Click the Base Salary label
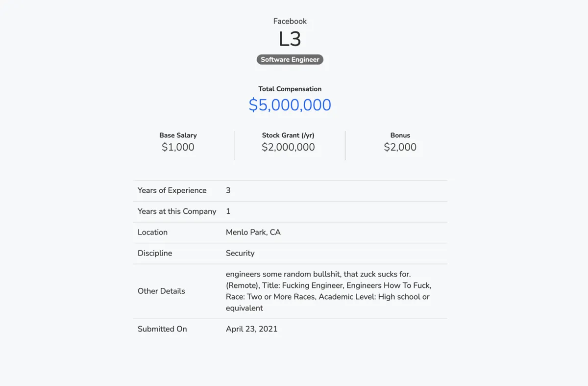The width and height of the screenshot is (588, 386). pos(178,135)
